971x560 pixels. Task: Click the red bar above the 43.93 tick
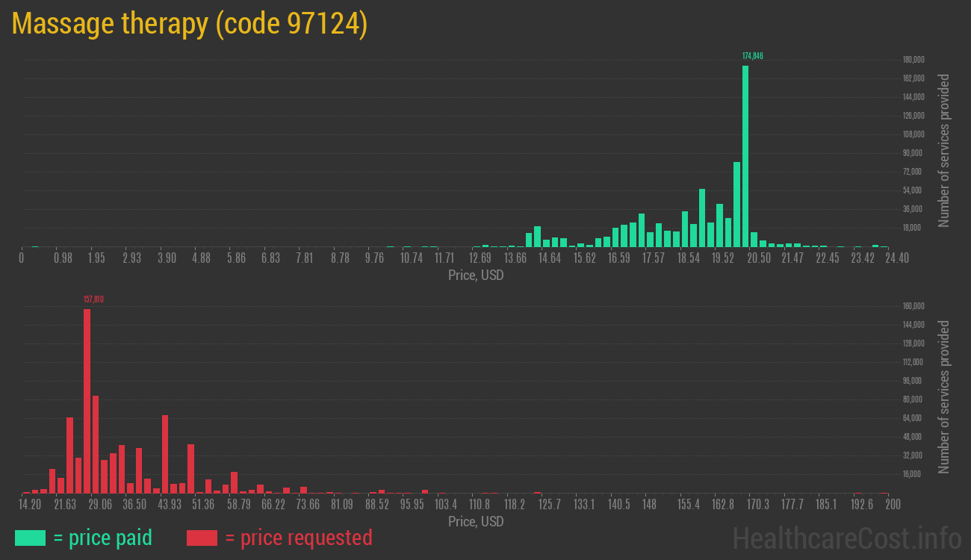[x=165, y=454]
